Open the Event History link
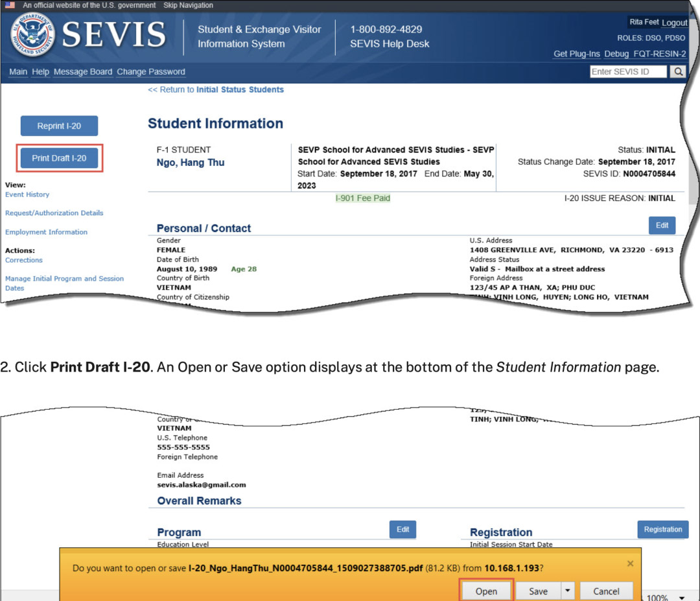This screenshot has height=601, width=700. coord(27,194)
